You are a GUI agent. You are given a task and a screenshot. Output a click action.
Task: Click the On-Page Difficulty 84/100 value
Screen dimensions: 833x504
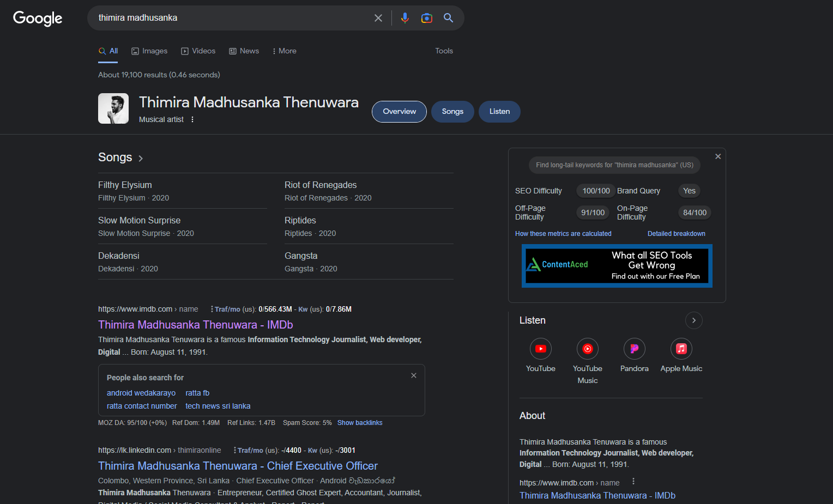pyautogui.click(x=695, y=212)
